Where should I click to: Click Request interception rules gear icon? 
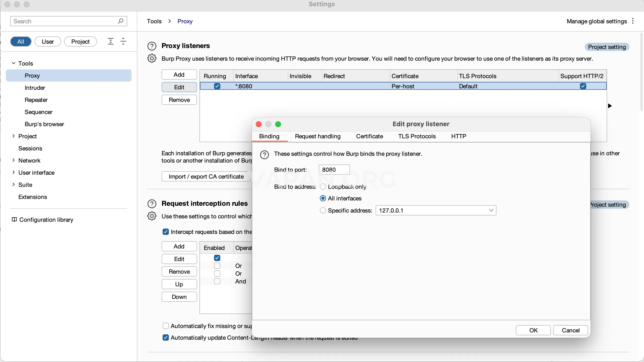(x=152, y=216)
